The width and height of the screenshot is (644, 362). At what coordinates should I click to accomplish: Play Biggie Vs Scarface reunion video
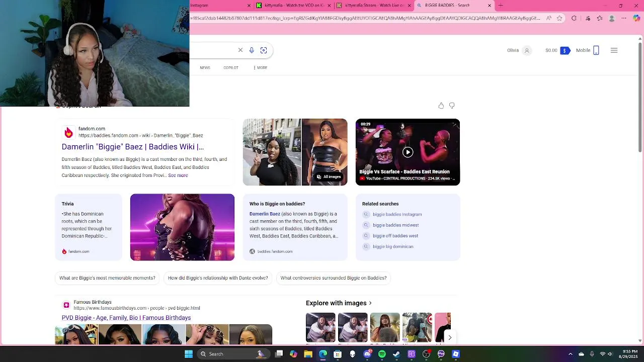click(408, 152)
